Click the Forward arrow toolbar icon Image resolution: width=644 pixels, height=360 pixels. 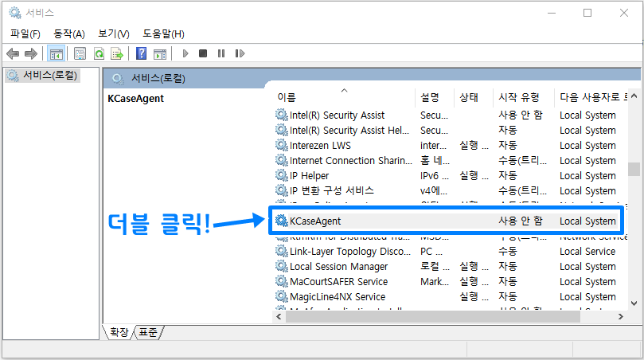pos(31,53)
